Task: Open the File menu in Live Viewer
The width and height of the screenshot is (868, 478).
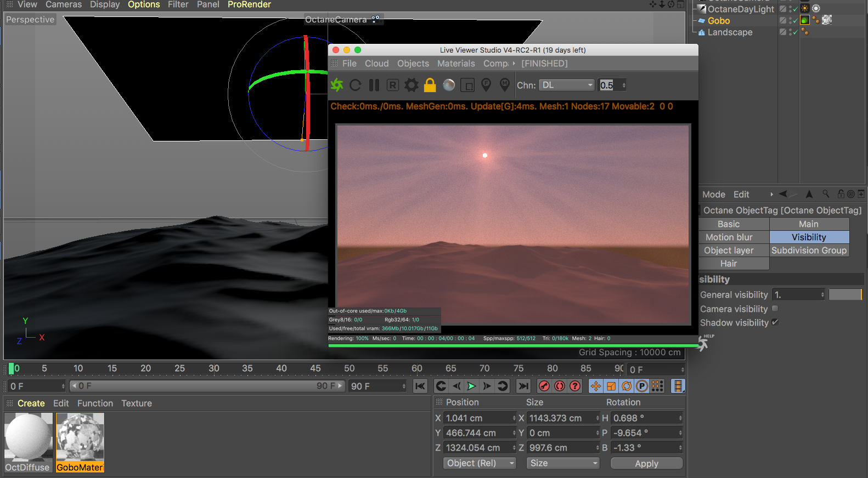Action: click(350, 64)
